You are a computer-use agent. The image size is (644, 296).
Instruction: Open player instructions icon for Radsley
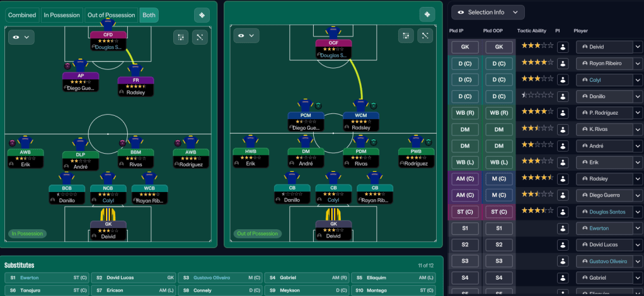563,179
